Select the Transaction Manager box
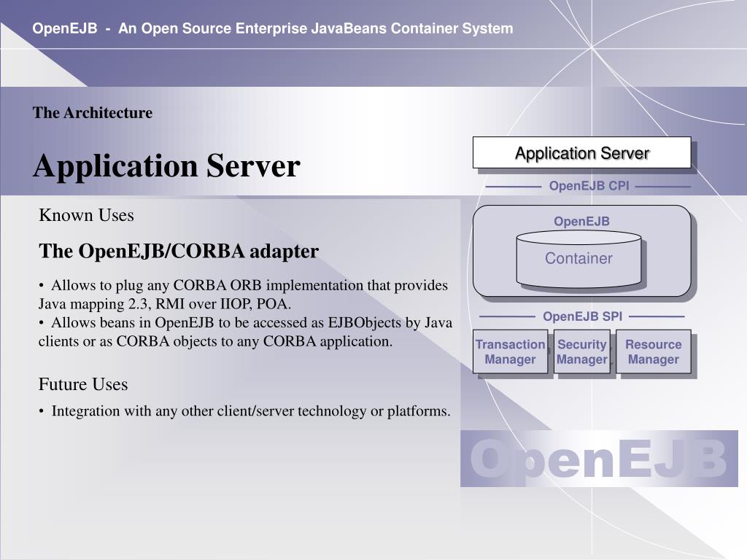Image resolution: width=747 pixels, height=560 pixels. point(510,352)
